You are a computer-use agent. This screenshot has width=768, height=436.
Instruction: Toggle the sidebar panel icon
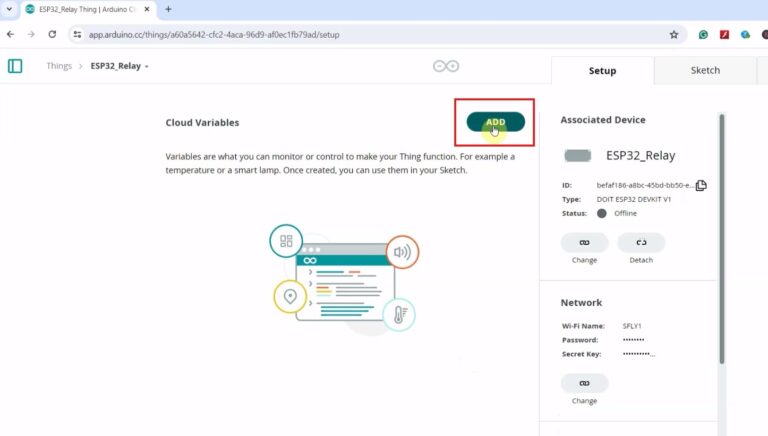[x=15, y=66]
